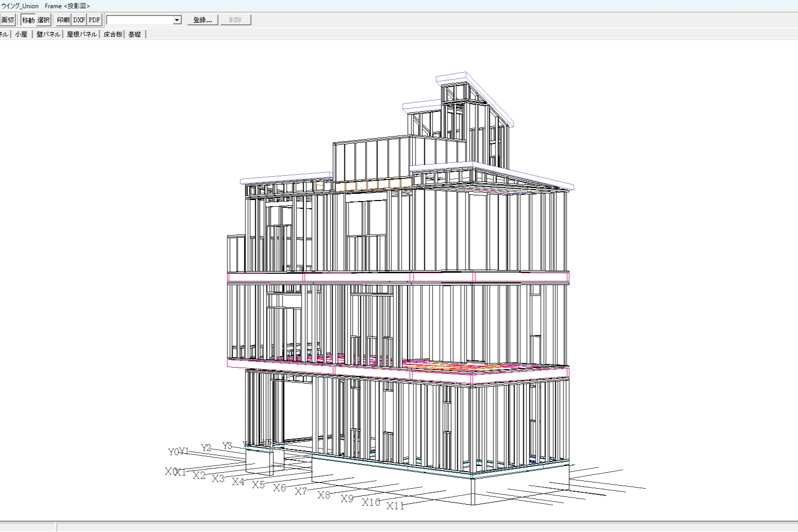798x532 pixels.
Task: Click the X7 grid axis label
Action: pos(301,492)
